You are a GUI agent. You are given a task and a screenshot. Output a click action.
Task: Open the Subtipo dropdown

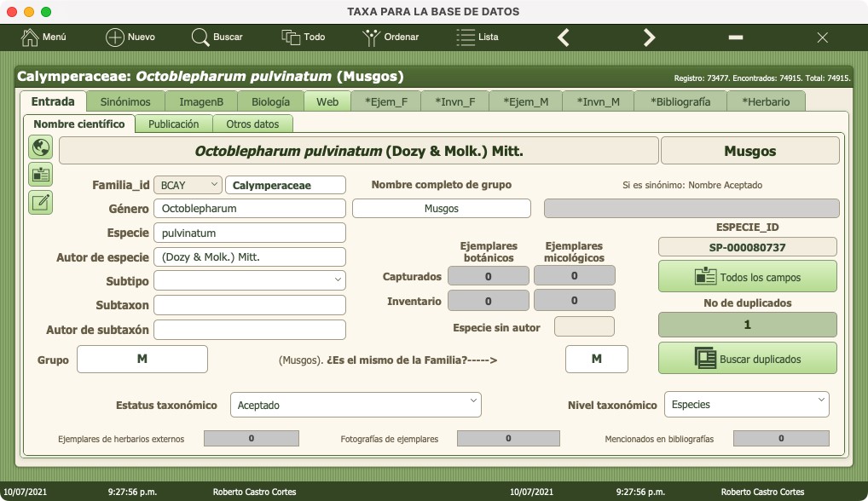click(339, 279)
